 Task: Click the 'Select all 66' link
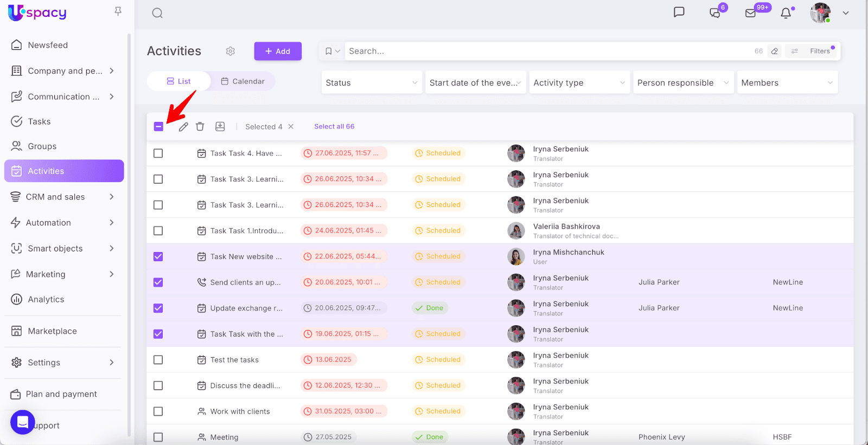[x=334, y=126]
